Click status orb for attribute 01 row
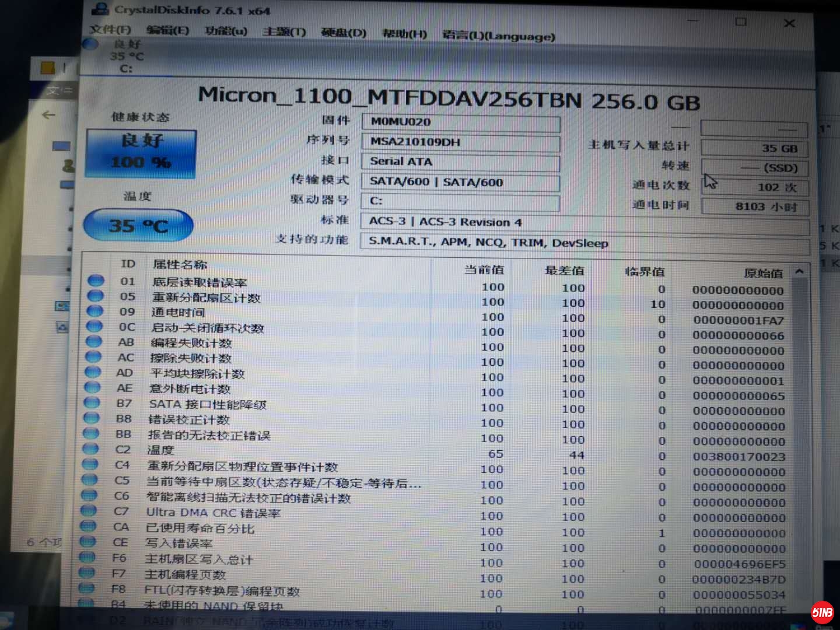The height and width of the screenshot is (630, 840). click(96, 281)
